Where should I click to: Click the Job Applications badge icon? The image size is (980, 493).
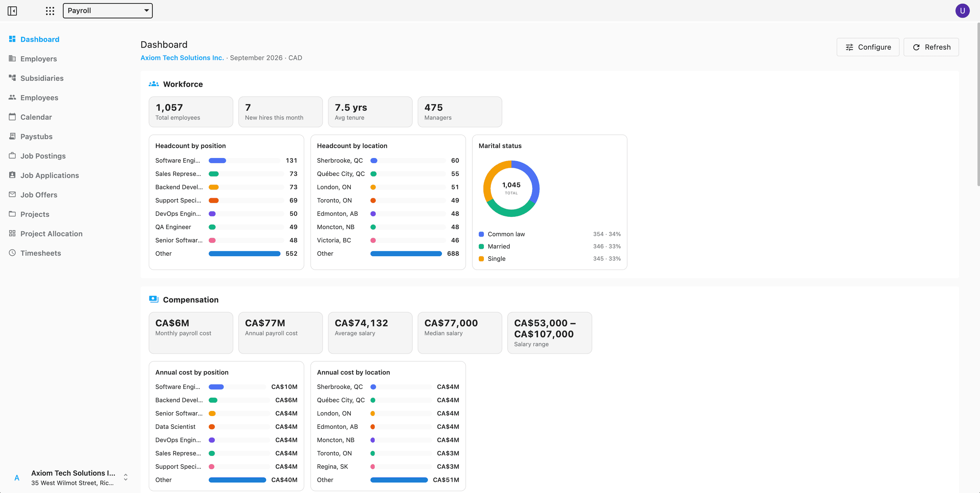12,175
